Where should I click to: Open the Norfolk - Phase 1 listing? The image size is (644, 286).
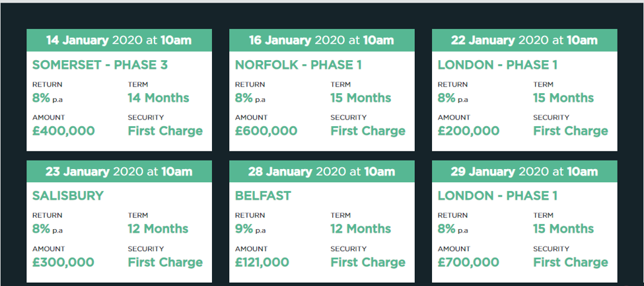(x=298, y=65)
